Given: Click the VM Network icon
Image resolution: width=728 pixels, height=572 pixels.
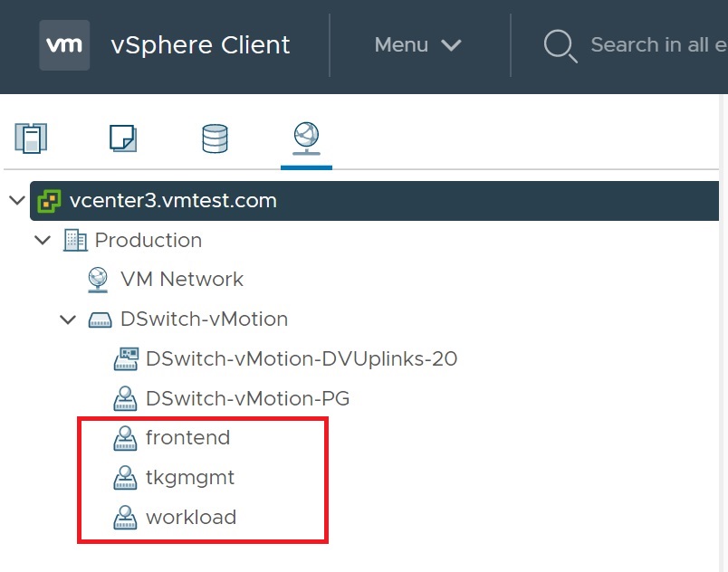Looking at the screenshot, I should pyautogui.click(x=100, y=280).
